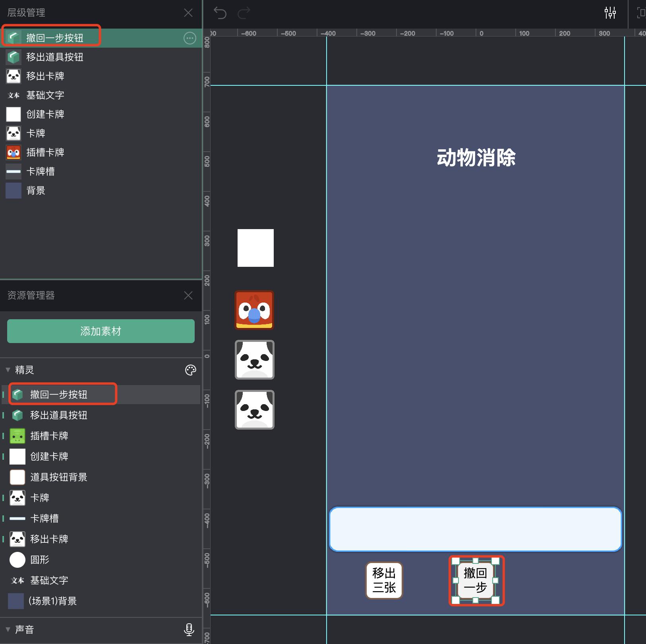
Task: Click the white 创建卡牌 swatch
Action: click(13, 114)
